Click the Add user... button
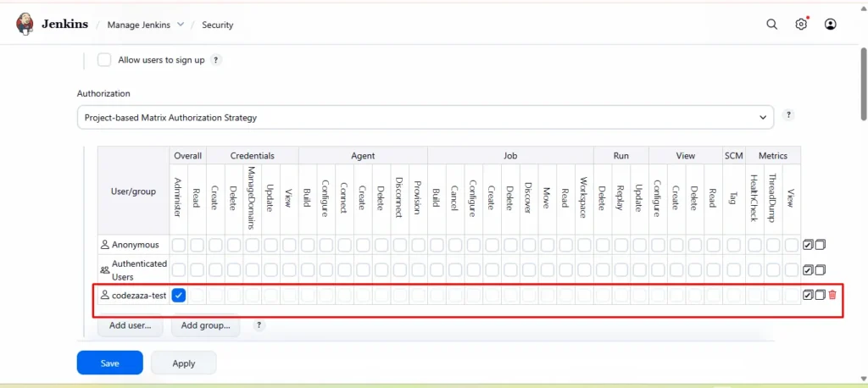The height and width of the screenshot is (388, 868). click(x=130, y=325)
